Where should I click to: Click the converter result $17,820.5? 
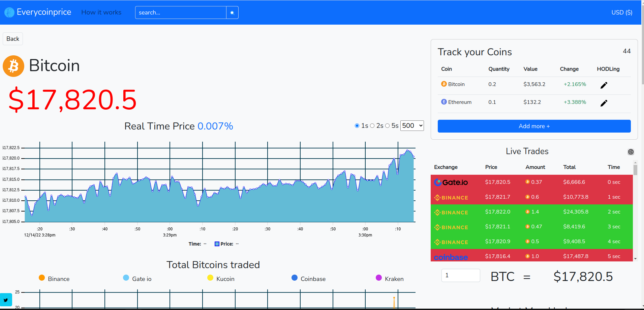click(583, 277)
